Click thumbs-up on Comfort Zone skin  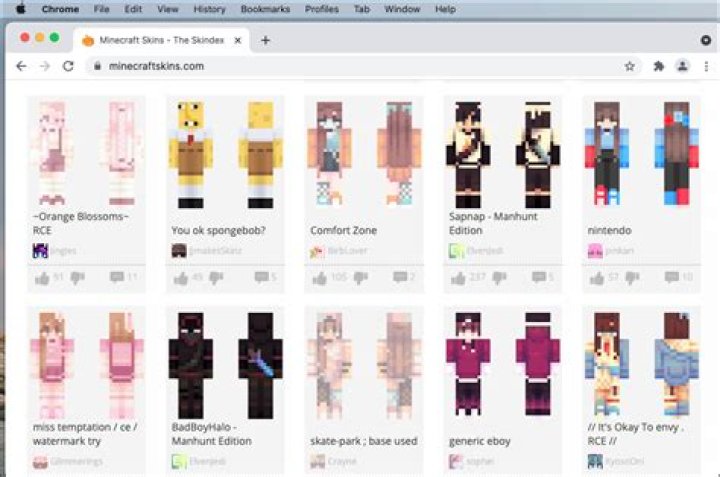click(x=319, y=278)
